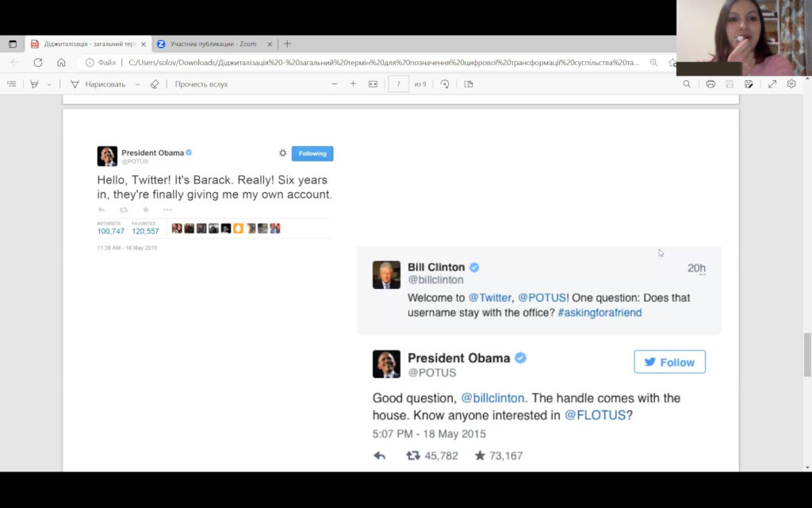Viewport: 812px width, 508px height.
Task: Click the Bill Clinton profile photo
Action: [x=386, y=275]
